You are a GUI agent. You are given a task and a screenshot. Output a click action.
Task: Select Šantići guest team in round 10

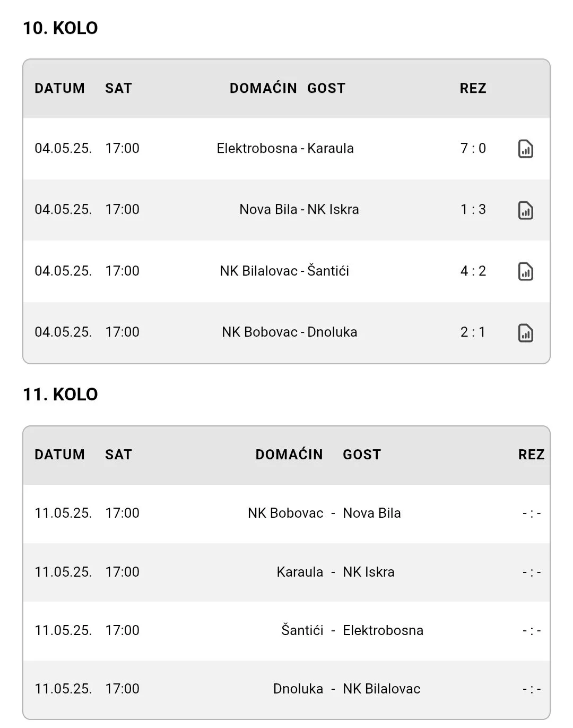tap(328, 271)
